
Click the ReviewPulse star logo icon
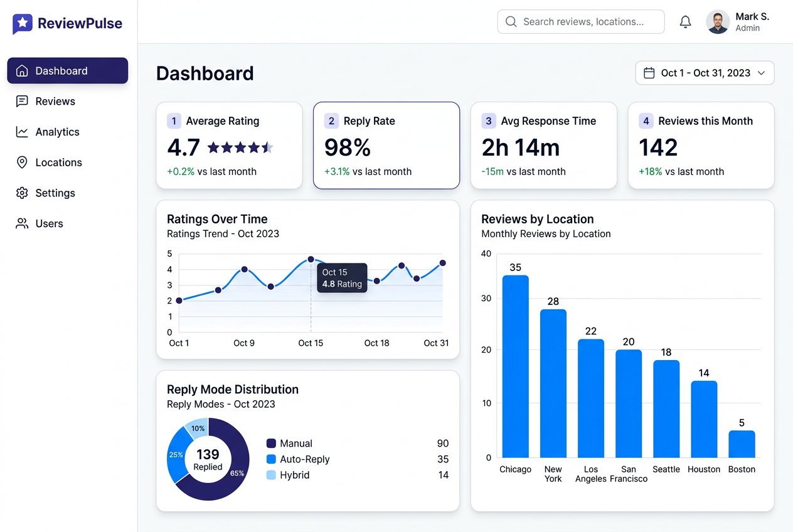coord(23,24)
